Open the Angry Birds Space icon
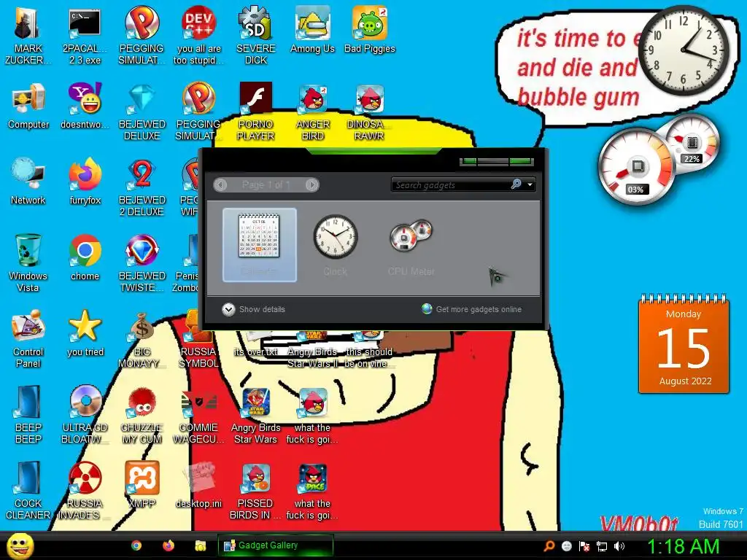This screenshot has width=747, height=560. (x=312, y=491)
